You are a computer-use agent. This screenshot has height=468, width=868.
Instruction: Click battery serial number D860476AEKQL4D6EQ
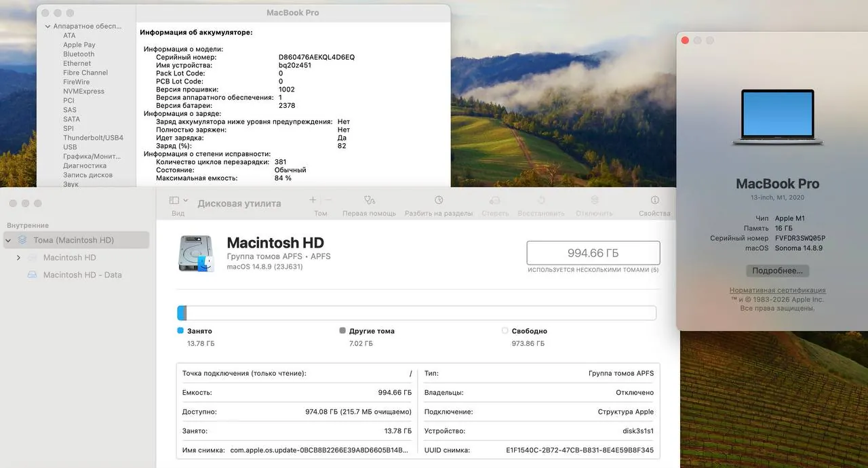pyautogui.click(x=317, y=57)
